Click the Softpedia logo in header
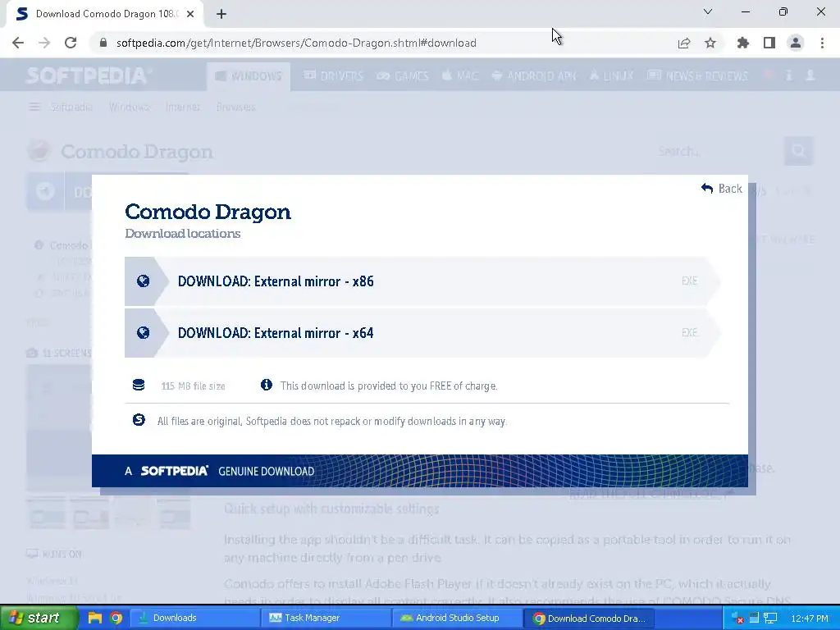840x630 pixels. click(x=89, y=75)
